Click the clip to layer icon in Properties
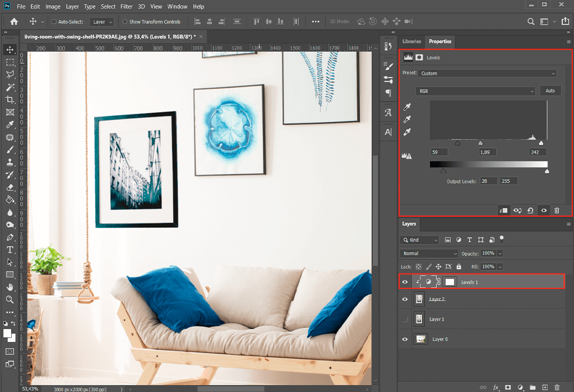 point(504,210)
